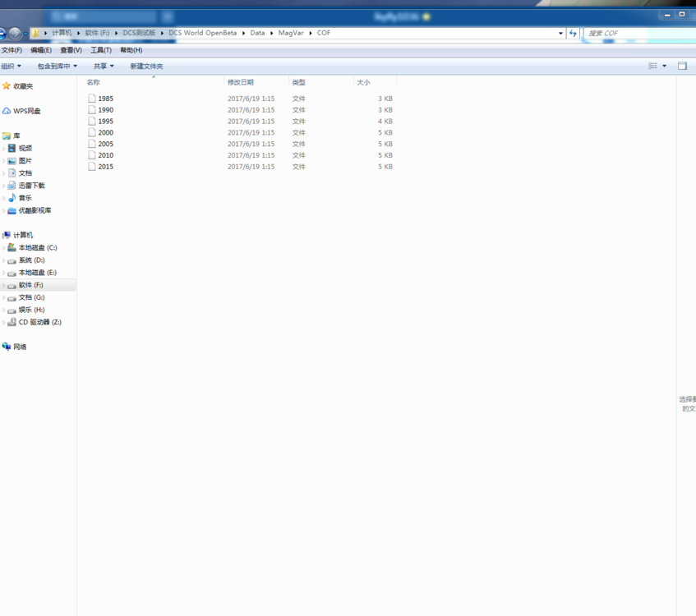This screenshot has width=696, height=616.
Task: Select the 音乐 library icon
Action: tap(12, 198)
